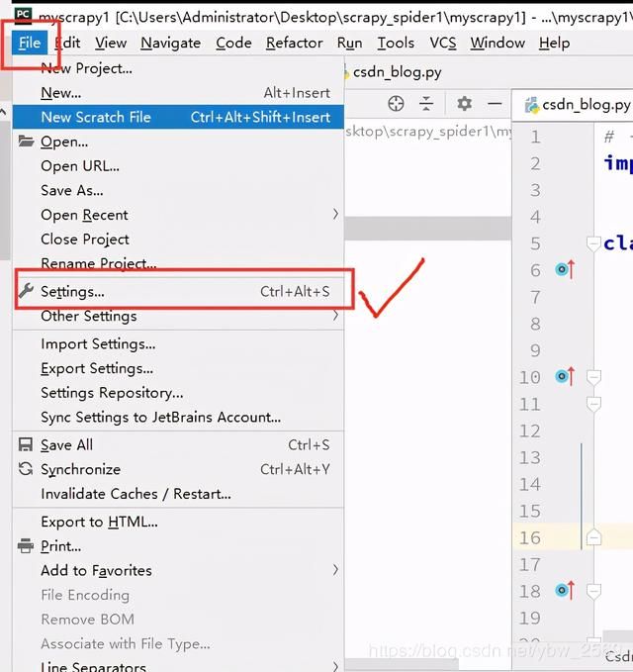633x672 pixels.
Task: Click Synchronize entry
Action: [x=178, y=469]
